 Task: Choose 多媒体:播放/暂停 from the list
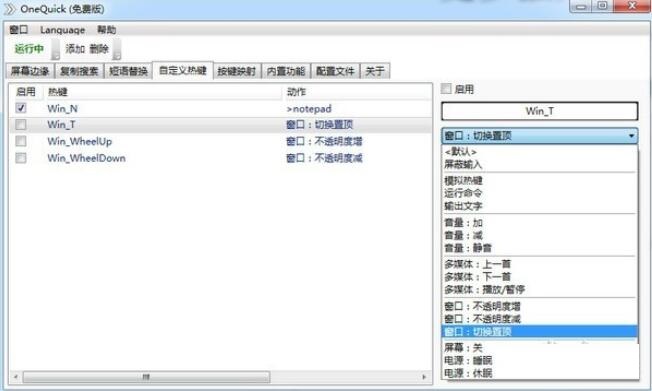[x=539, y=290]
